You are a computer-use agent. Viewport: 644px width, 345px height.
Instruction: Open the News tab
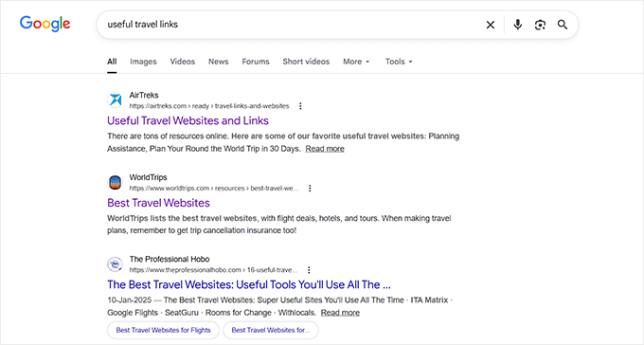218,62
